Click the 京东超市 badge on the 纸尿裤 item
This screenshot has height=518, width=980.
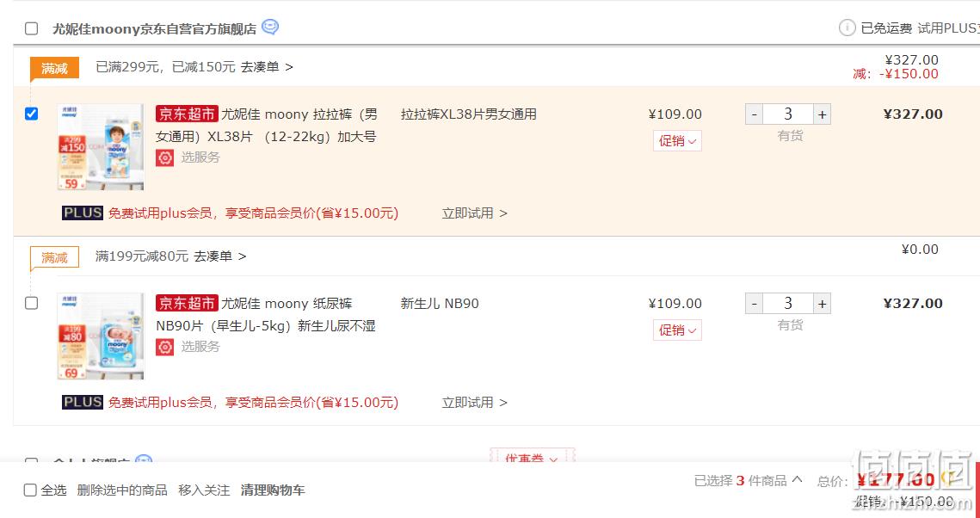pos(187,303)
